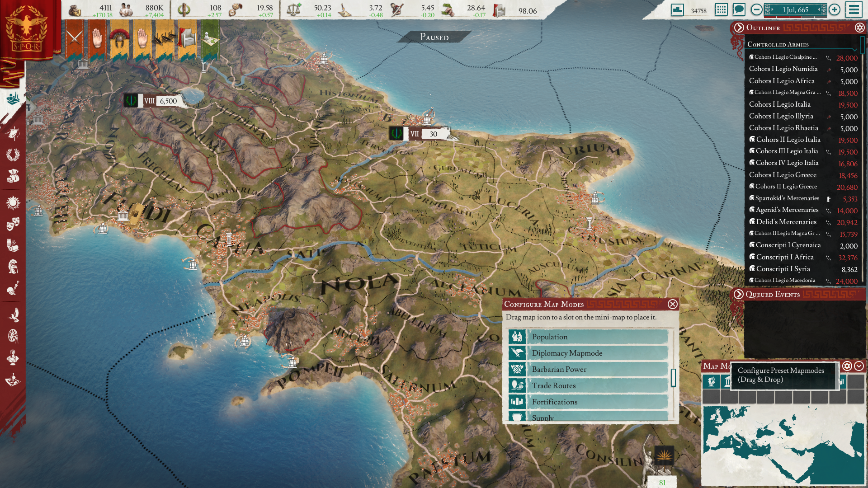This screenshot has height=488, width=868.
Task: Select Fortifications map mode entry
Action: pos(589,402)
